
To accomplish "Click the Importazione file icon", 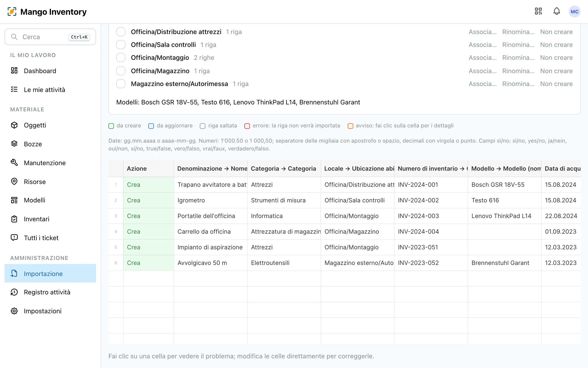I will [x=14, y=273].
